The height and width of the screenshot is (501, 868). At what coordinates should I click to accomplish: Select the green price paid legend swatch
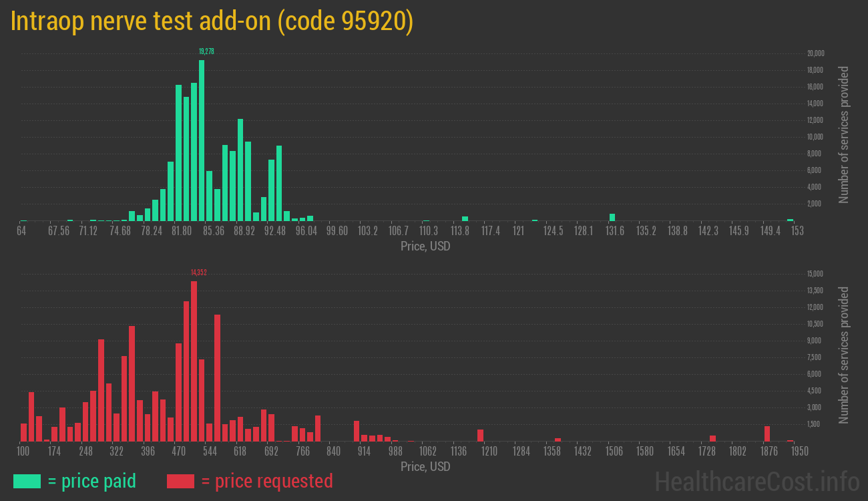(x=27, y=481)
